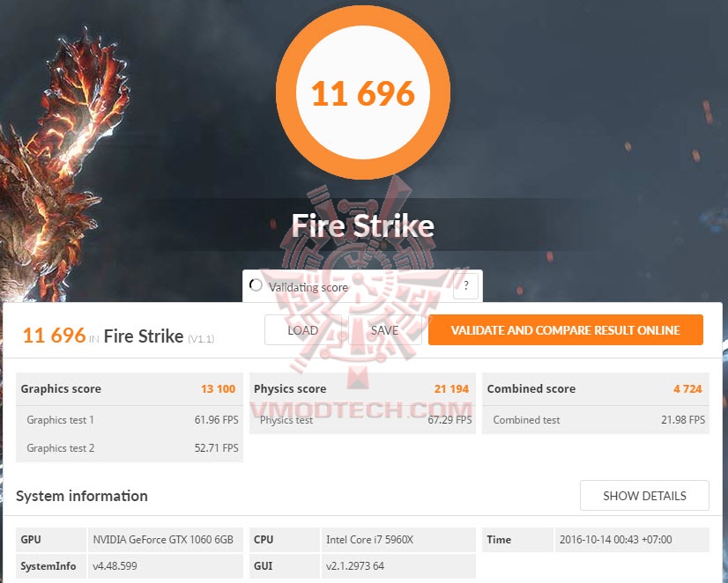The height and width of the screenshot is (583, 728).
Task: Click the Intel Core i7 5960X field
Action: click(x=398, y=540)
